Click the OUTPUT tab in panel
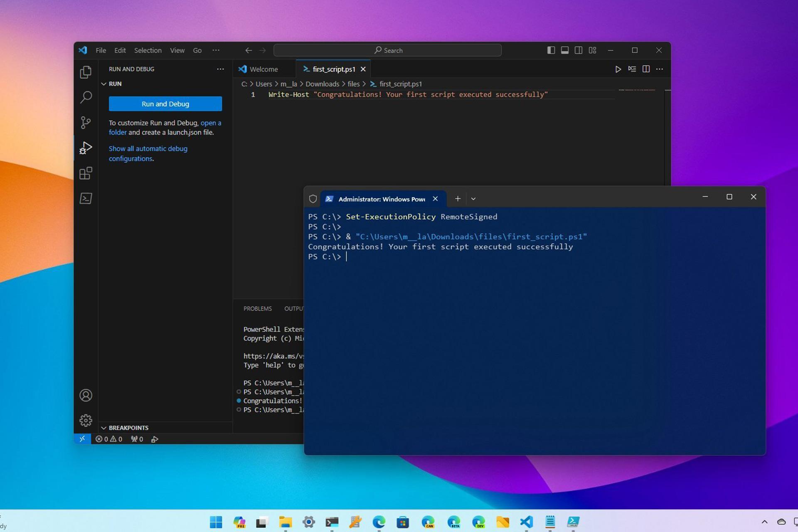Screen dimensions: 798x532 click(x=296, y=308)
